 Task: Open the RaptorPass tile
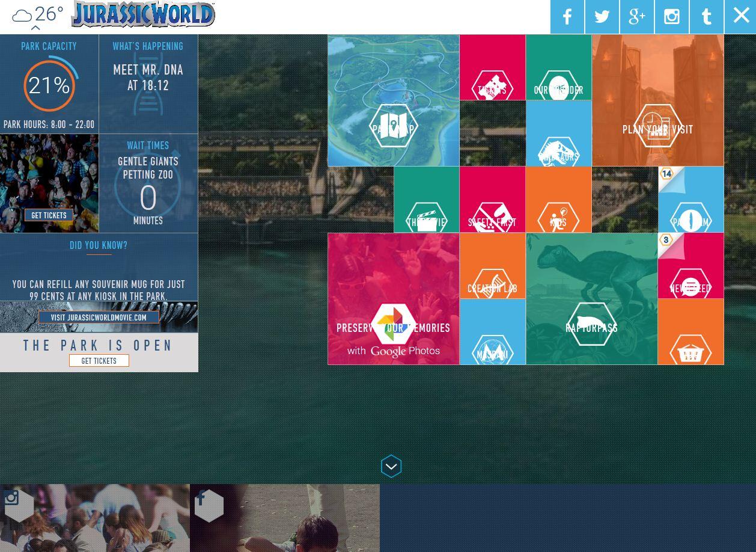(x=591, y=299)
